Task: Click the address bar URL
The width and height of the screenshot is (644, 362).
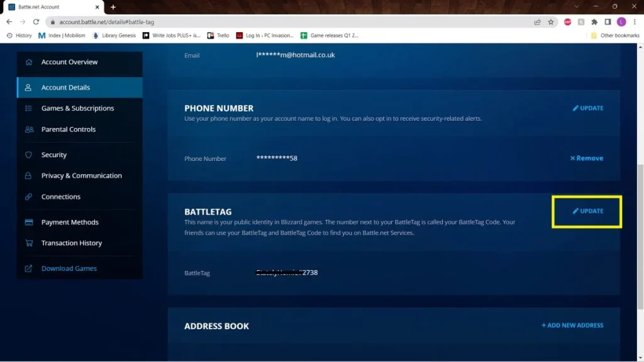Action: (x=107, y=22)
